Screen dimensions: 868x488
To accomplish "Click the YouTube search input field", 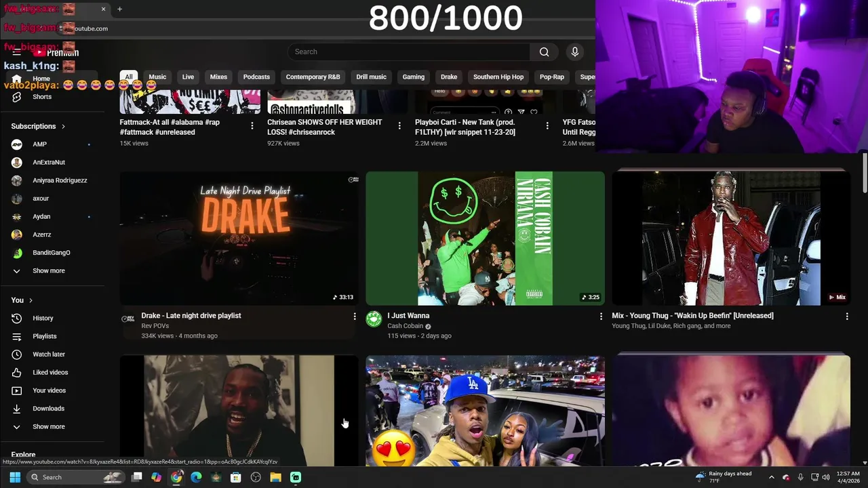I will [409, 52].
